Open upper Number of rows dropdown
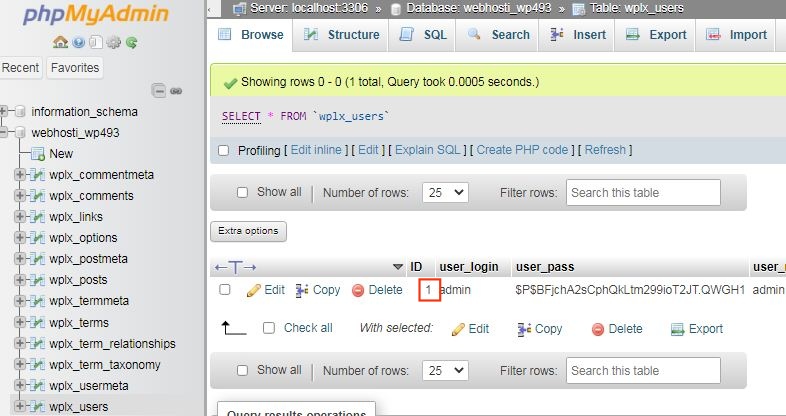The image size is (786, 416). (445, 192)
